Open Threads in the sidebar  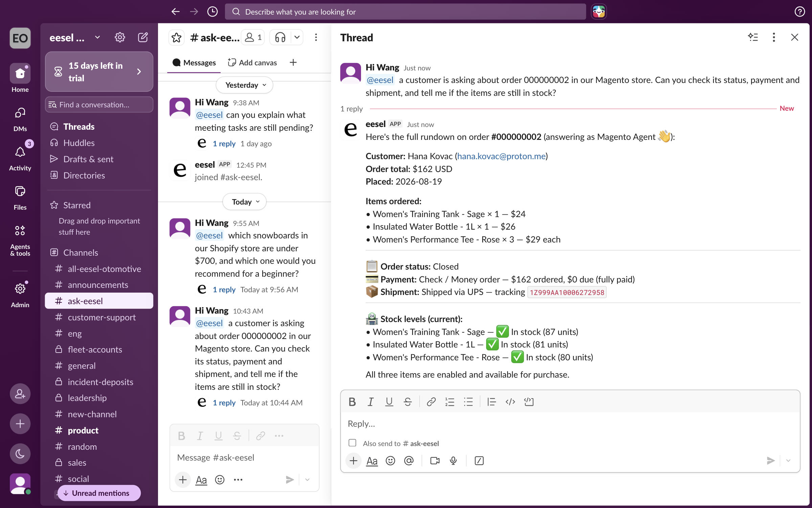coord(99,127)
